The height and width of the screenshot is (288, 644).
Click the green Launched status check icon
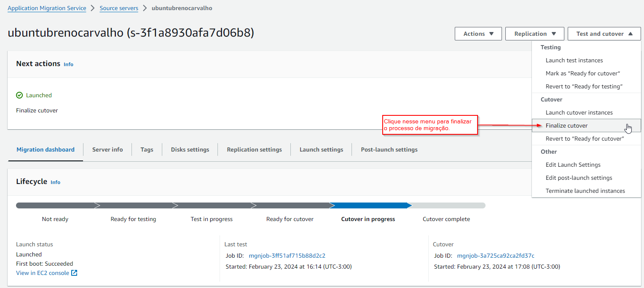19,95
